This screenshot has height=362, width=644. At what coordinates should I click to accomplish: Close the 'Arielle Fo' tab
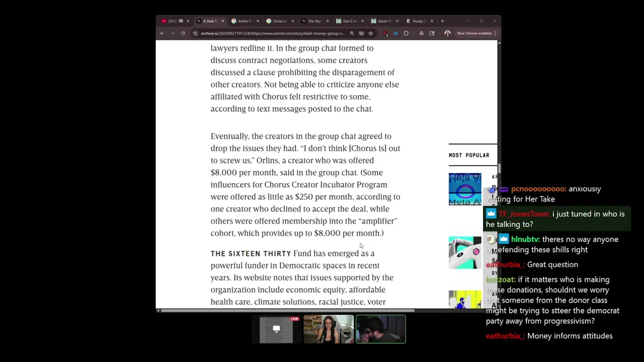point(258,21)
